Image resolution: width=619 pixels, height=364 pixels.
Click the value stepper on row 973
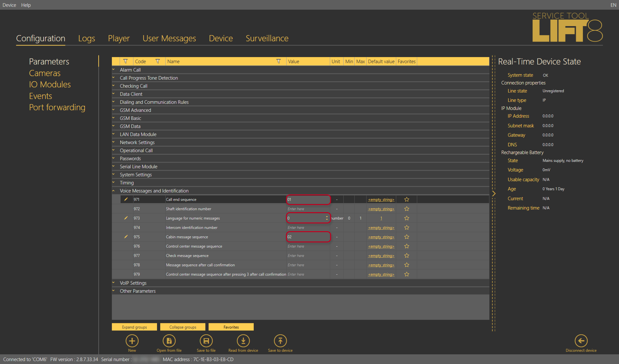coord(327,218)
